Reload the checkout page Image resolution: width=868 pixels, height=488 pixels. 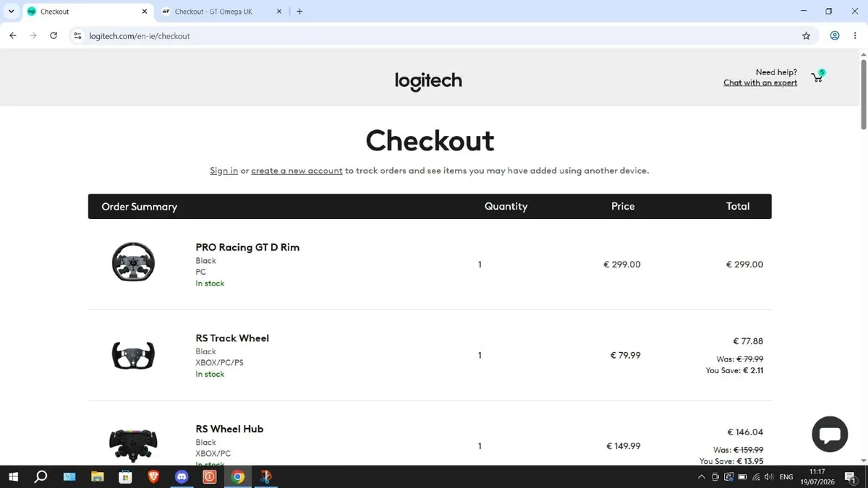pos(54,35)
